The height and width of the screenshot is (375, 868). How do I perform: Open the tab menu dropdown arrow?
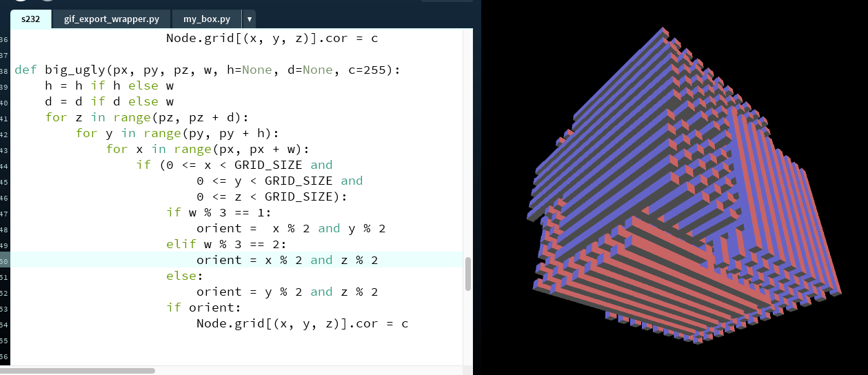point(249,19)
